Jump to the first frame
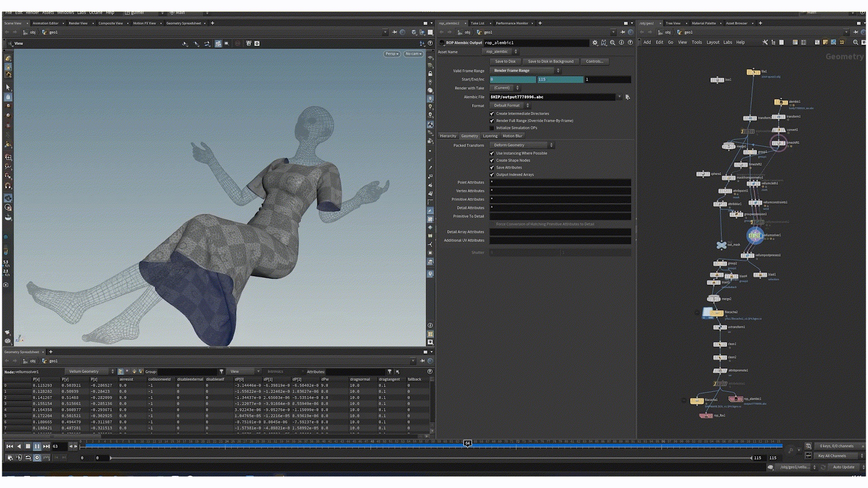 9,446
